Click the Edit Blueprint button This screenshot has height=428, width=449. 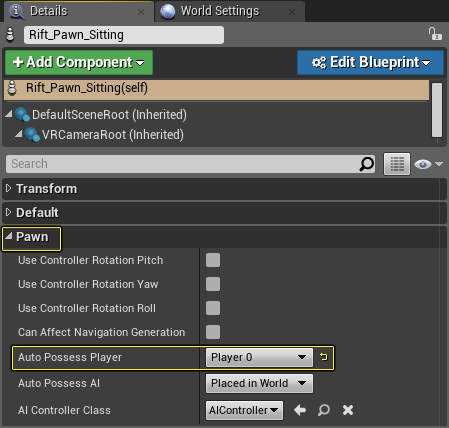370,62
